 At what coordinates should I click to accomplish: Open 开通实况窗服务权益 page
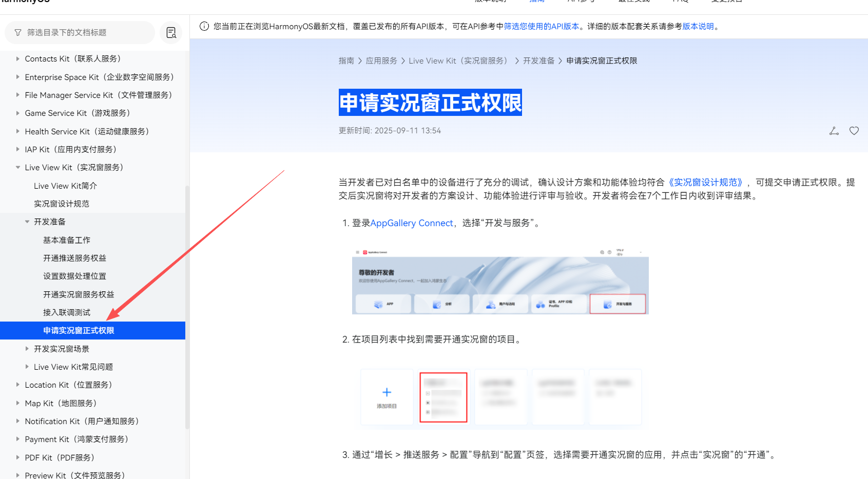tap(79, 294)
